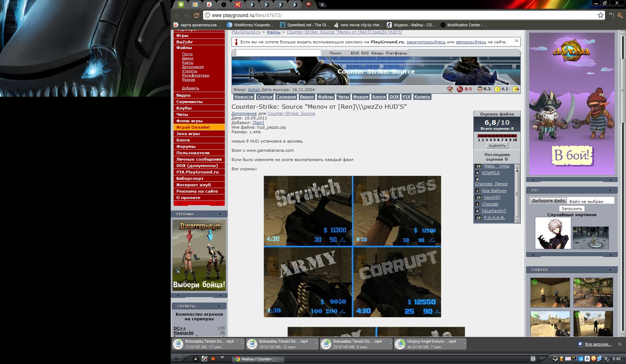Viewport: 626px width, 364px height.
Task: Switch to the Android icon tab
Action: pos(181,5)
